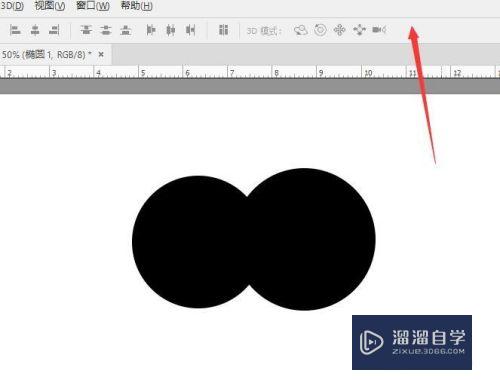Select the 3D slide mode icon

tap(359, 30)
